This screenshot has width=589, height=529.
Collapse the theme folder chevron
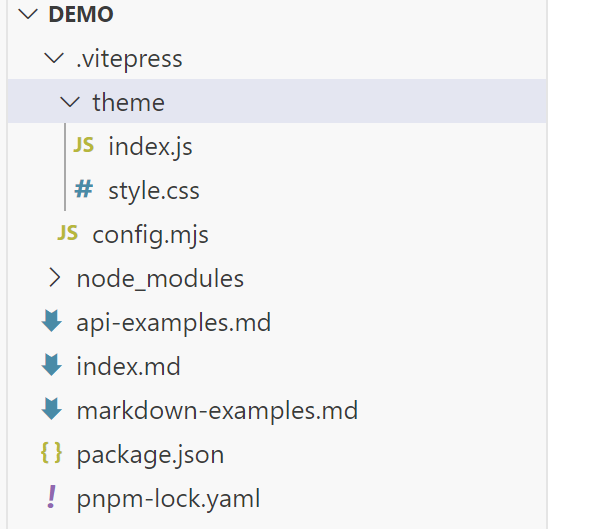pos(70,102)
